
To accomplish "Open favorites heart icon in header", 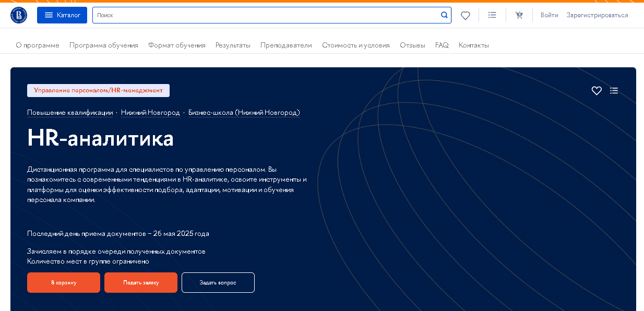I will tap(466, 16).
